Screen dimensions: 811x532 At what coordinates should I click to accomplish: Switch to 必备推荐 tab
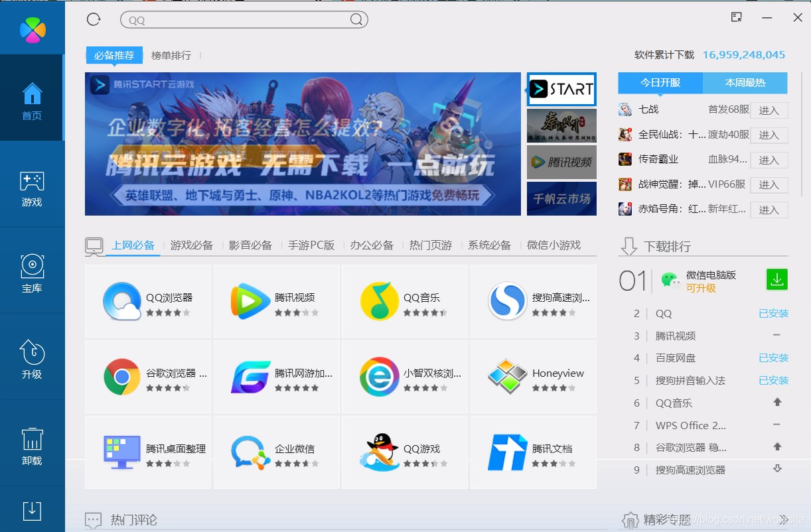pyautogui.click(x=114, y=55)
